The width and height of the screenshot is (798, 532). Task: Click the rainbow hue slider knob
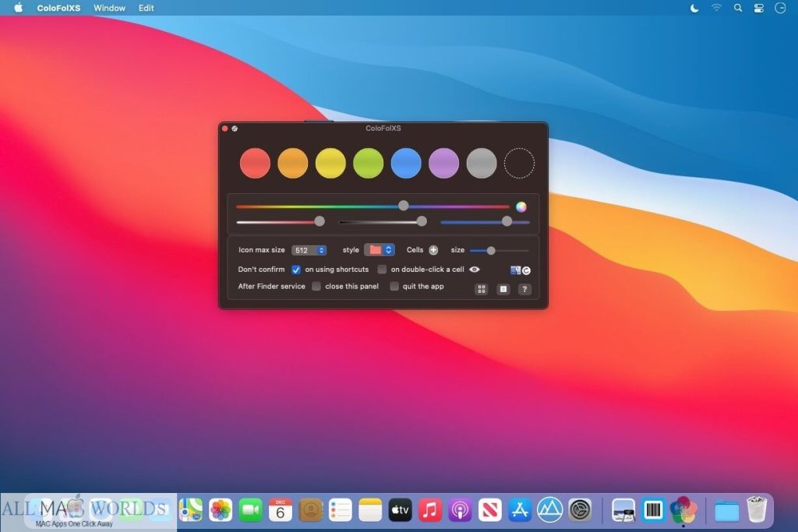click(x=403, y=206)
